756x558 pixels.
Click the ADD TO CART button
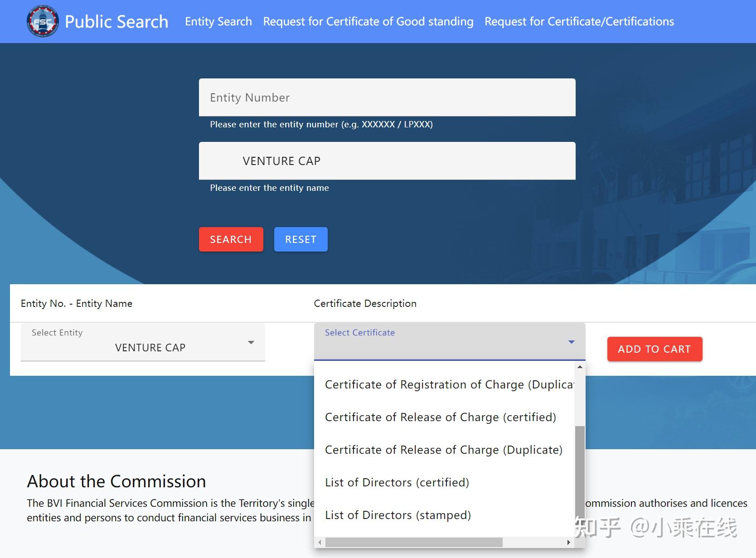tap(654, 349)
